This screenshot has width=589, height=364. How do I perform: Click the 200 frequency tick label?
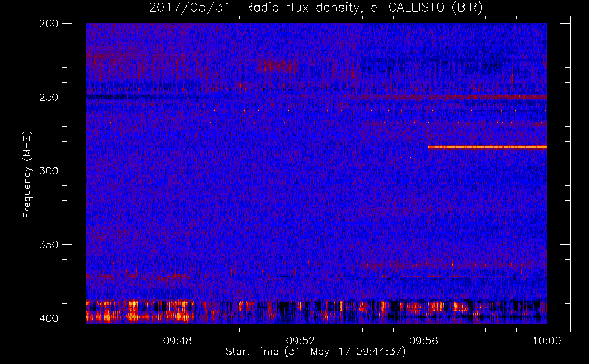point(48,24)
